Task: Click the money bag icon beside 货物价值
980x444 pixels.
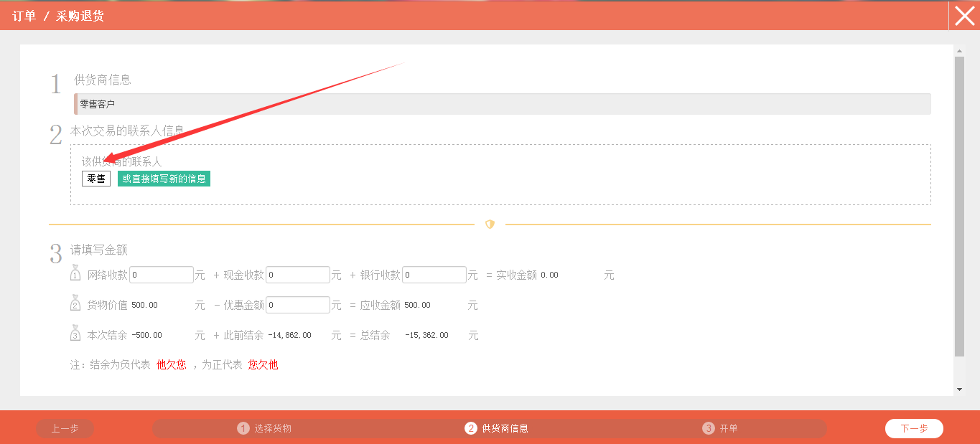Action: (75, 304)
